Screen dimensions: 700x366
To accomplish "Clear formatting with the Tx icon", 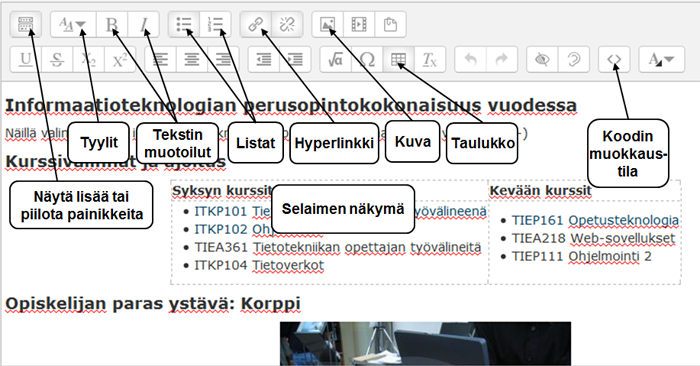I will 430,59.
